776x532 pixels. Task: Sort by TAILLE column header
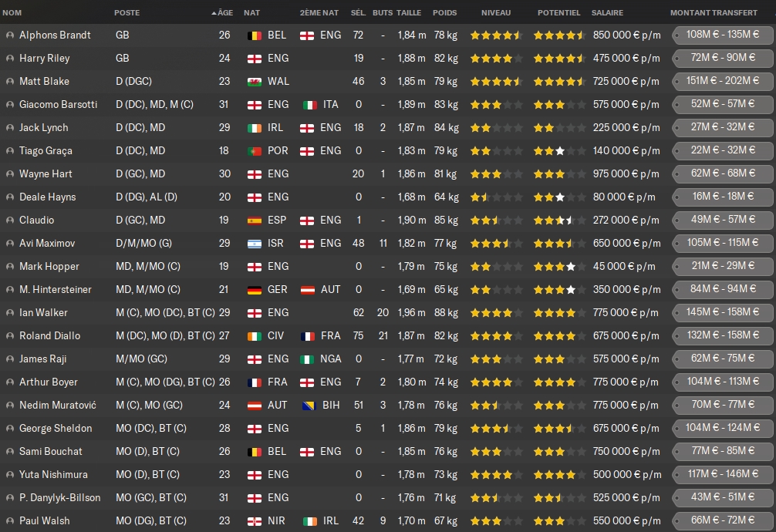pyautogui.click(x=409, y=13)
